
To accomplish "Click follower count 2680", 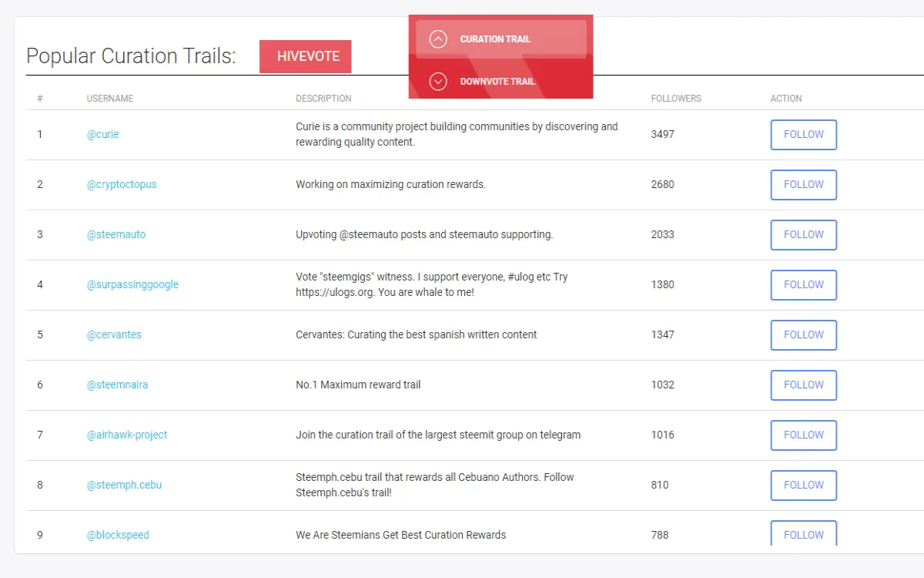I will 662,184.
